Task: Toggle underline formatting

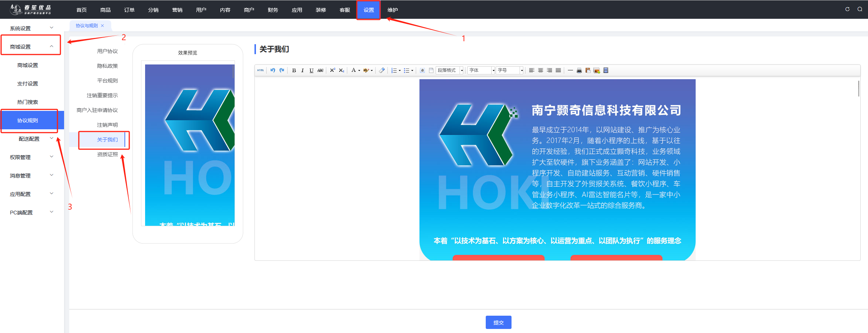Action: click(x=312, y=70)
